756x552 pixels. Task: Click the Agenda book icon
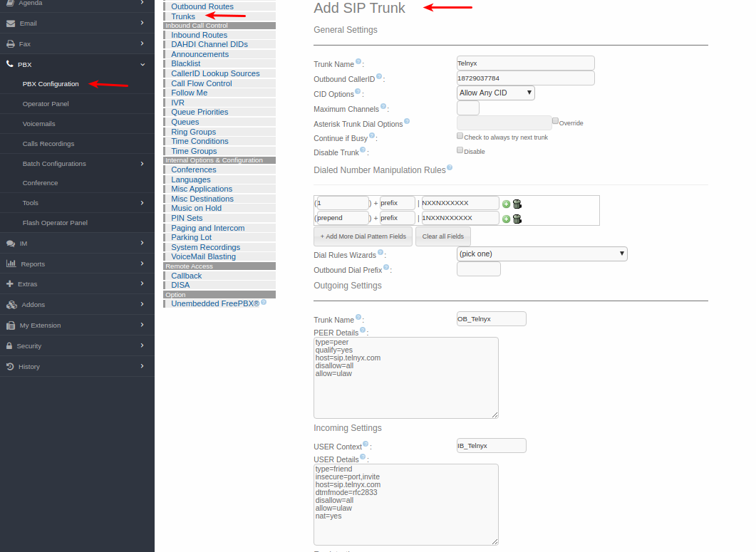tap(10, 3)
